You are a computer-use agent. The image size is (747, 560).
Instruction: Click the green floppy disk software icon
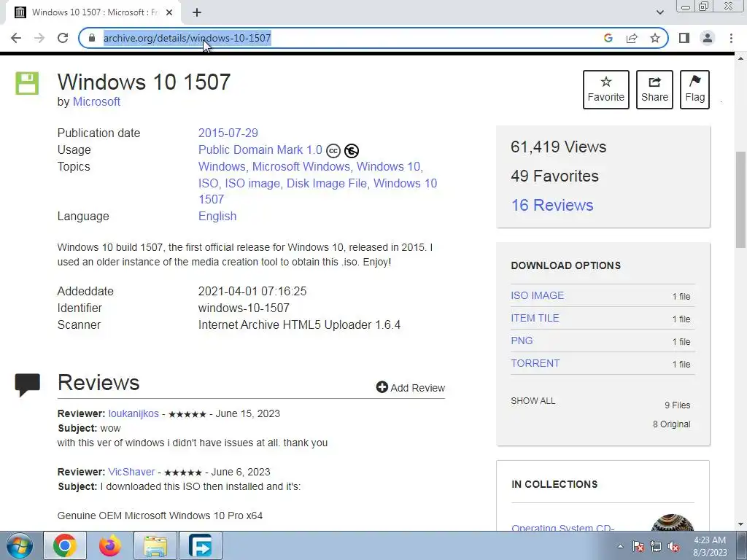[x=27, y=83]
